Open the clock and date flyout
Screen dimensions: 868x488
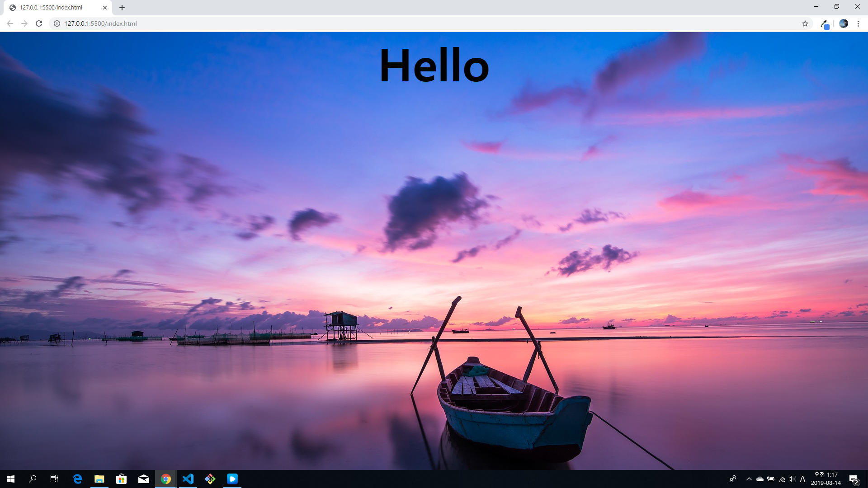coord(826,479)
